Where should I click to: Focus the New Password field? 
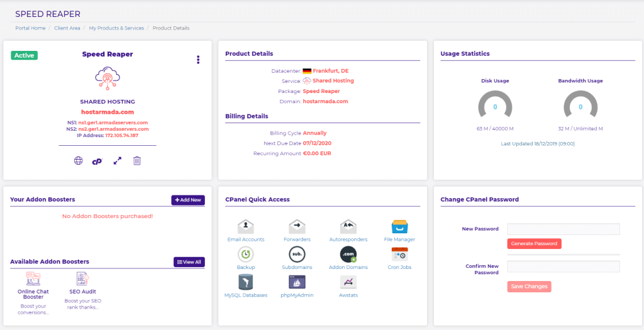pos(563,229)
